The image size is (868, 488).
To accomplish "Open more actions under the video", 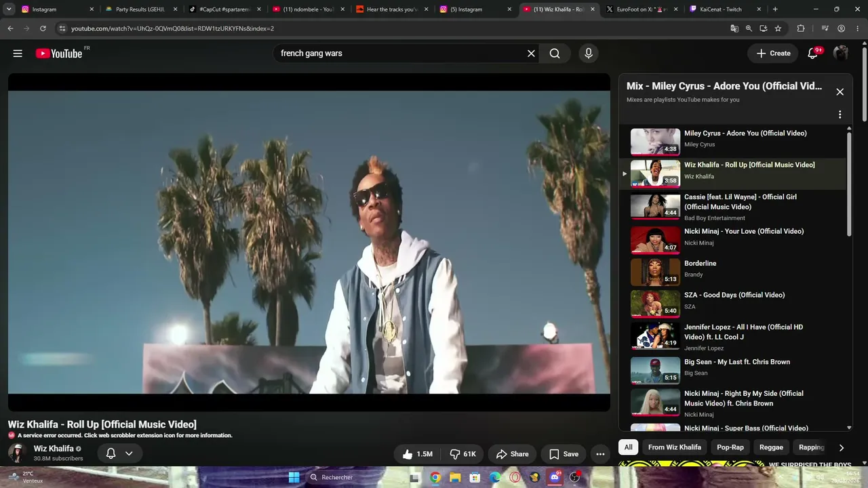I will tap(600, 454).
